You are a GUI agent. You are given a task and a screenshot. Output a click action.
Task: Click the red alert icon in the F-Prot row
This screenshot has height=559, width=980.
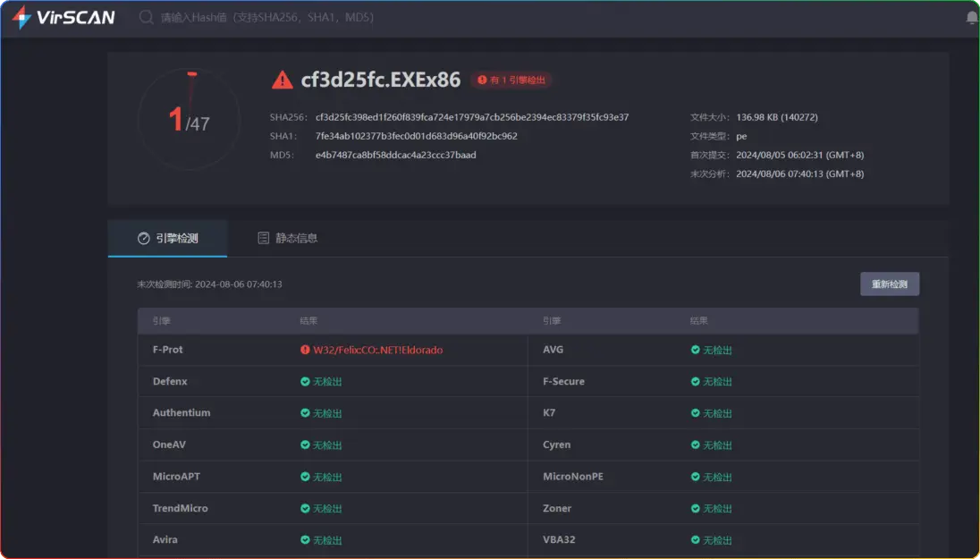[305, 350]
